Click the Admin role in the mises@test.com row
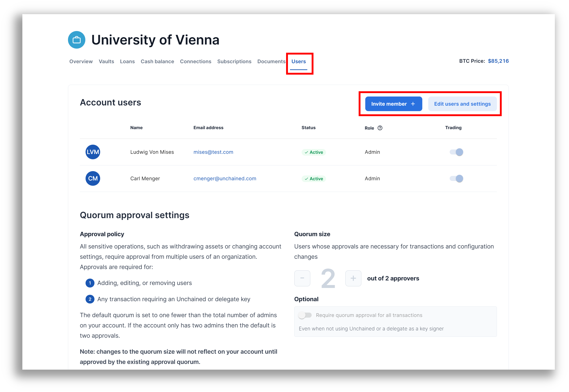The image size is (569, 392). 372,152
